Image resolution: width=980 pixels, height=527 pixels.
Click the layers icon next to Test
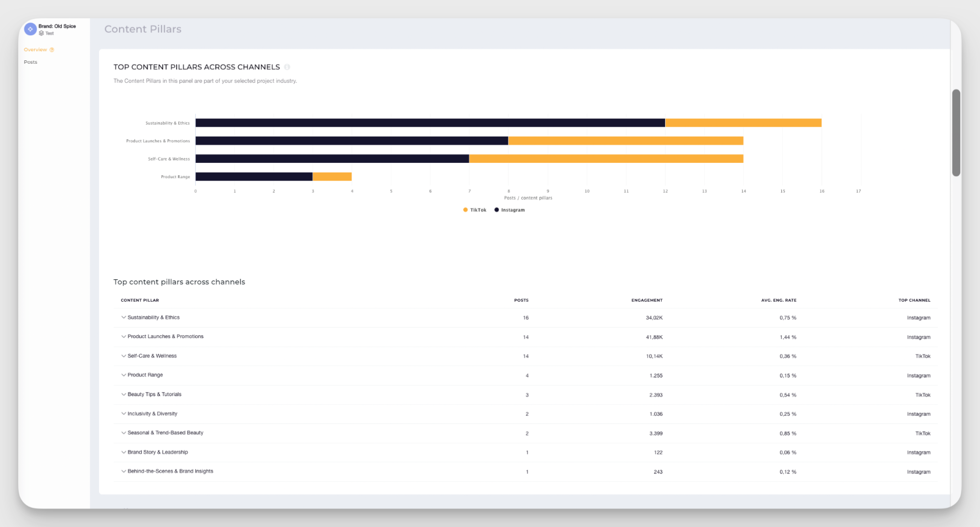(x=42, y=33)
